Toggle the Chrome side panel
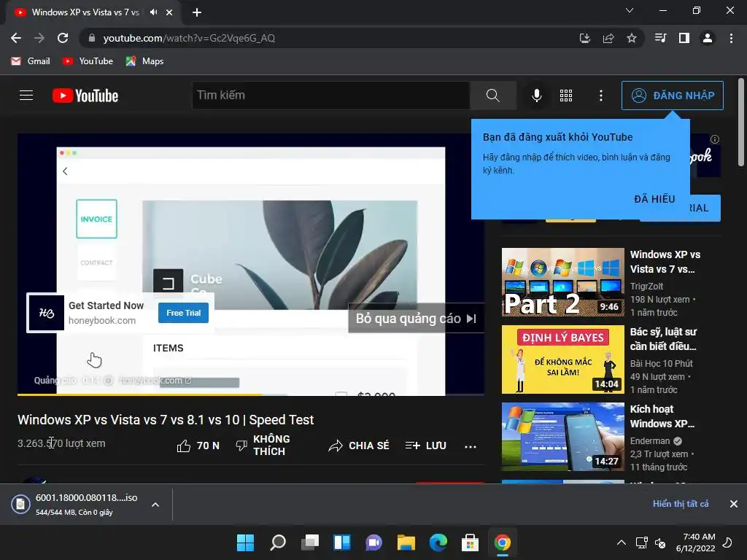Screen dimensions: 747x560 point(684,38)
